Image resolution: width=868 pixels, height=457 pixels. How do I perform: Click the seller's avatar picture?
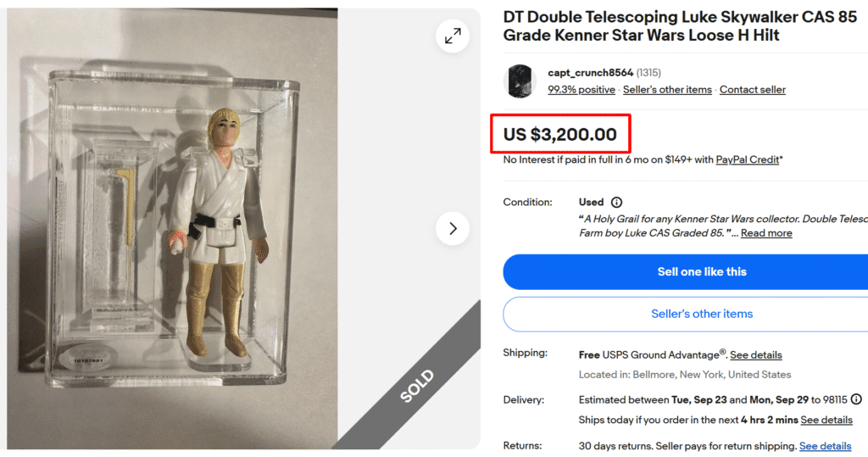click(520, 81)
